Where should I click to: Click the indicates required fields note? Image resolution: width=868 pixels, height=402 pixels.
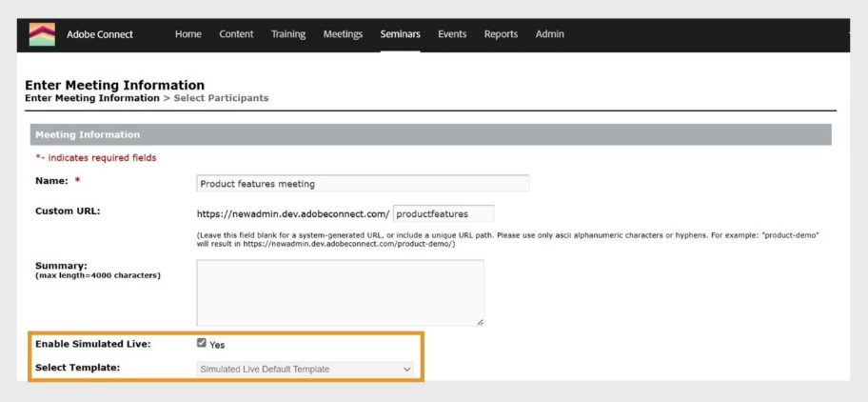point(96,158)
